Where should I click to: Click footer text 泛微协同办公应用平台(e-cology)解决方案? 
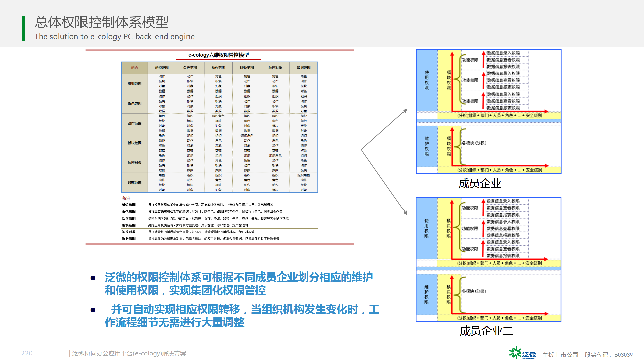point(129,353)
